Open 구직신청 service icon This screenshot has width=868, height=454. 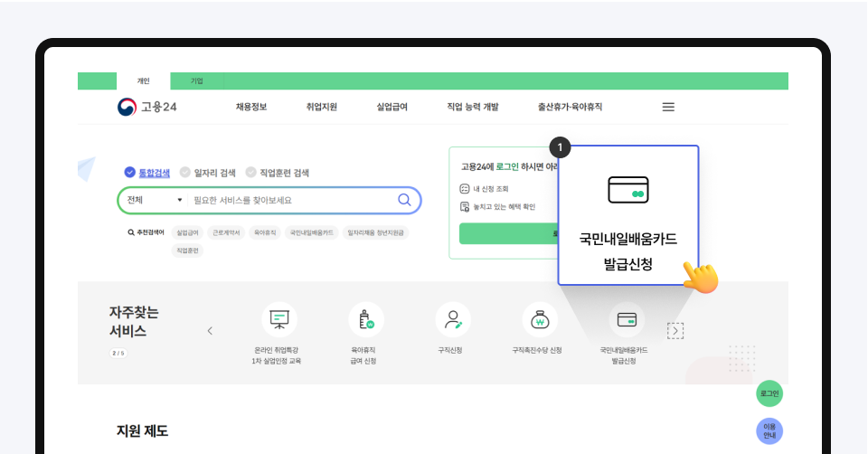(x=453, y=319)
